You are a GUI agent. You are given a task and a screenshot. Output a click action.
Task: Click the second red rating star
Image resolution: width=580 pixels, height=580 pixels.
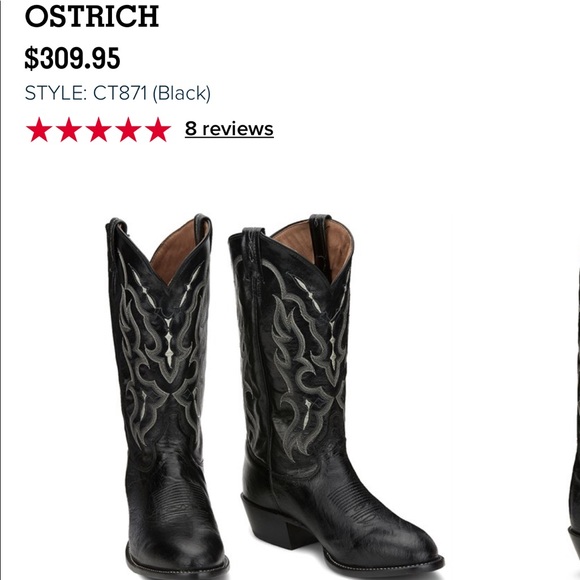click(x=69, y=129)
